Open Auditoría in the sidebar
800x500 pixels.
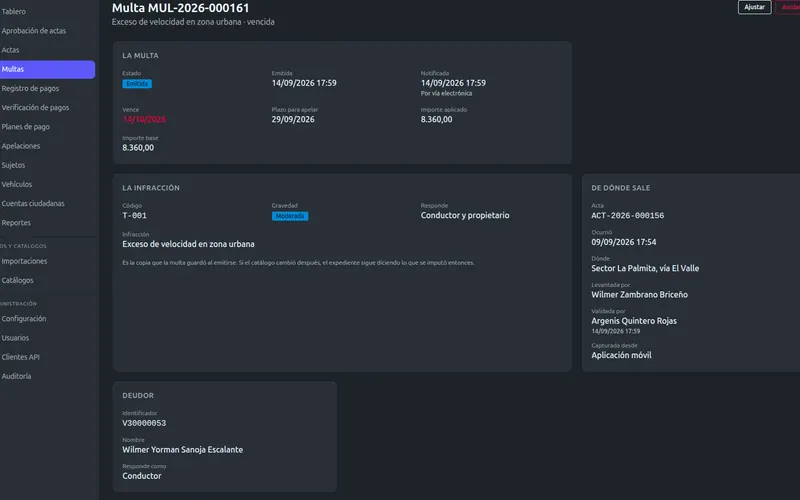point(16,377)
